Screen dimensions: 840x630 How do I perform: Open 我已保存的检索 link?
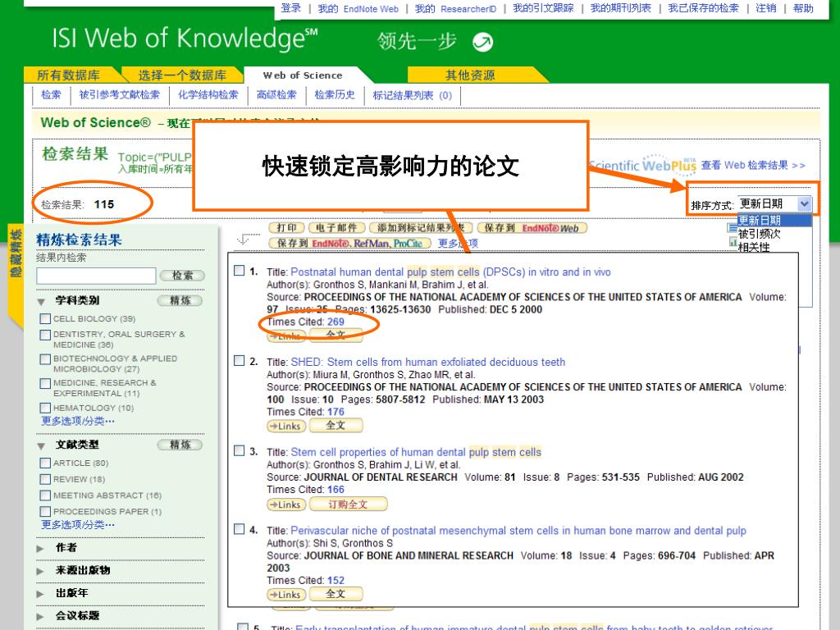703,8
